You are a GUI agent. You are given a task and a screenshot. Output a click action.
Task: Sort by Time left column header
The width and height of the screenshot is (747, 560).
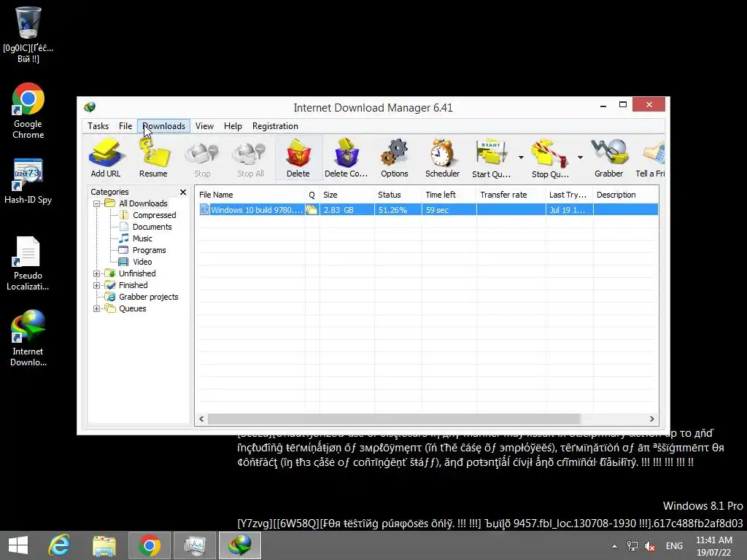(449, 195)
